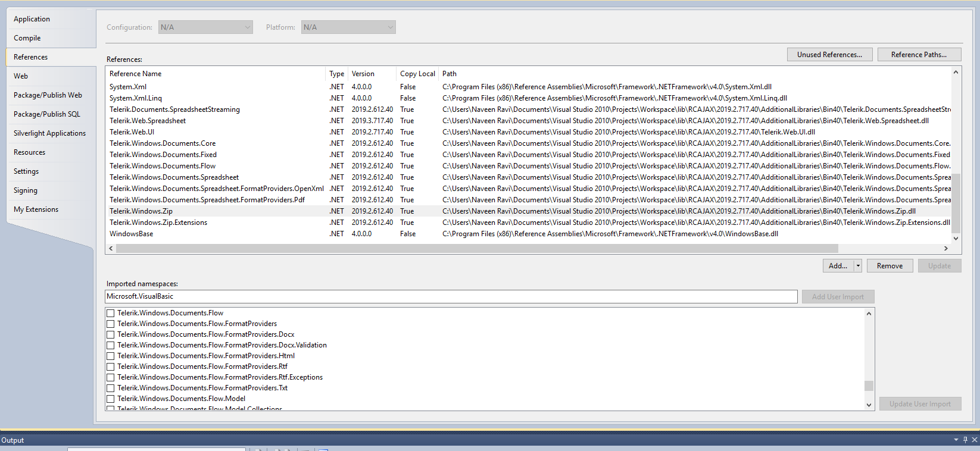This screenshot has width=980, height=451.
Task: Open the Platform dropdown
Action: [348, 27]
